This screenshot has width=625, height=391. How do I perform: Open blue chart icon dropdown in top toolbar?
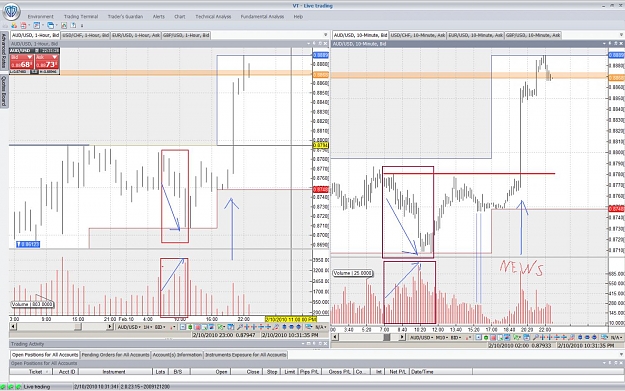point(43,26)
